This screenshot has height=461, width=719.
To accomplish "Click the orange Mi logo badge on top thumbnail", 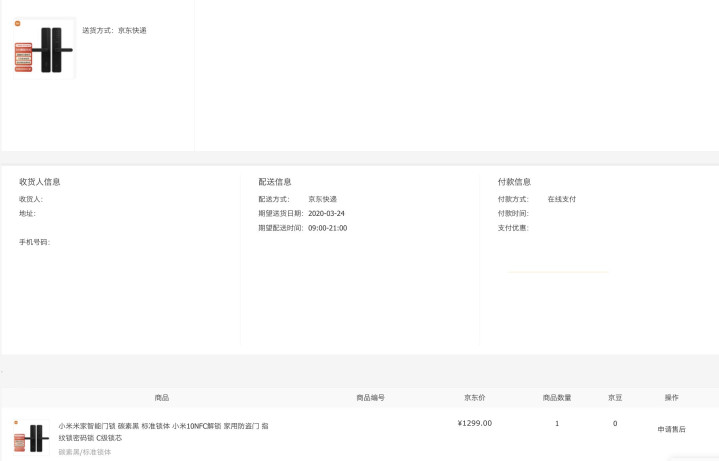I will coord(17,23).
